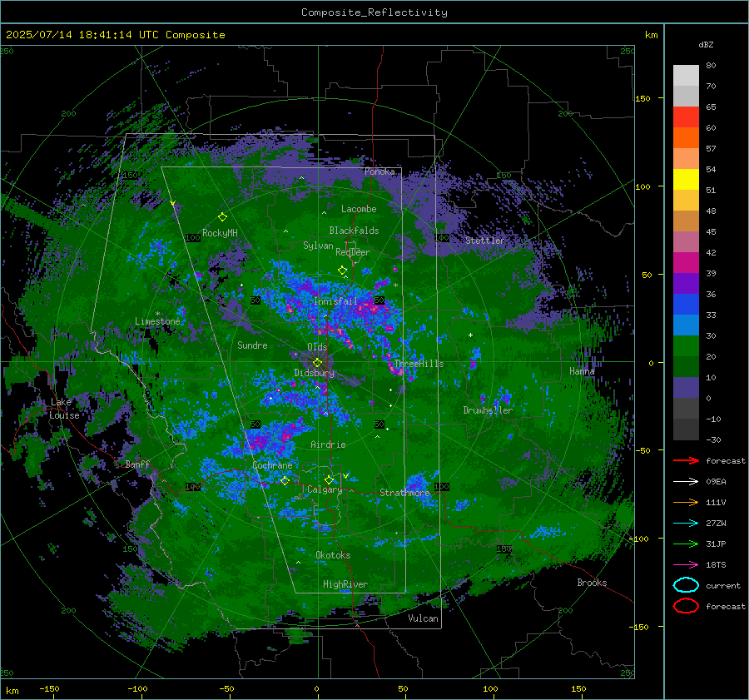The image size is (749, 700).
Task: Click the red dBZ color swatch
Action: [686, 117]
